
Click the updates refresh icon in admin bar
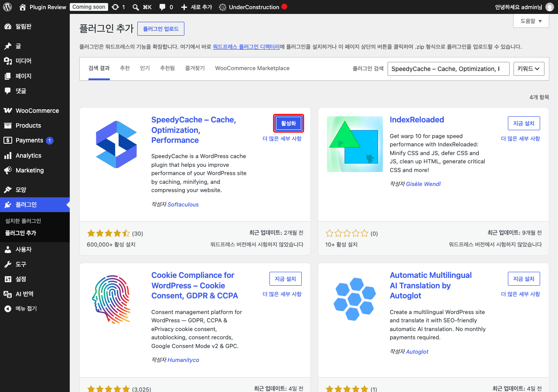[x=115, y=7]
